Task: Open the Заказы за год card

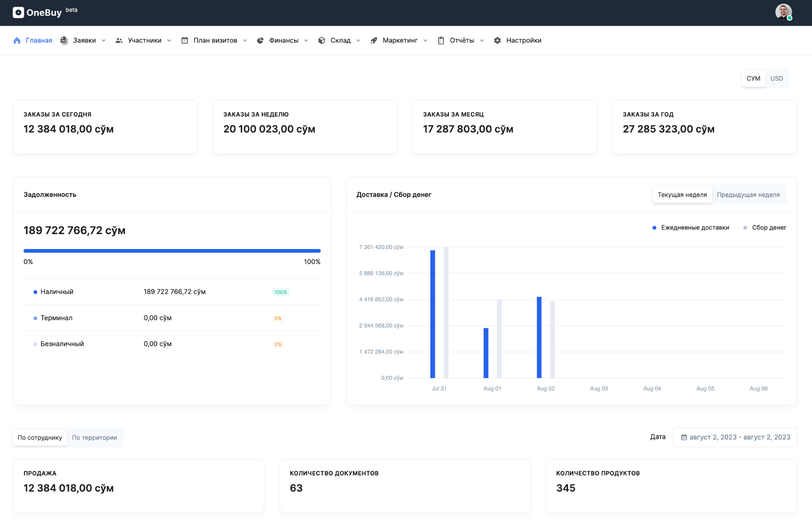Action: tap(705, 127)
